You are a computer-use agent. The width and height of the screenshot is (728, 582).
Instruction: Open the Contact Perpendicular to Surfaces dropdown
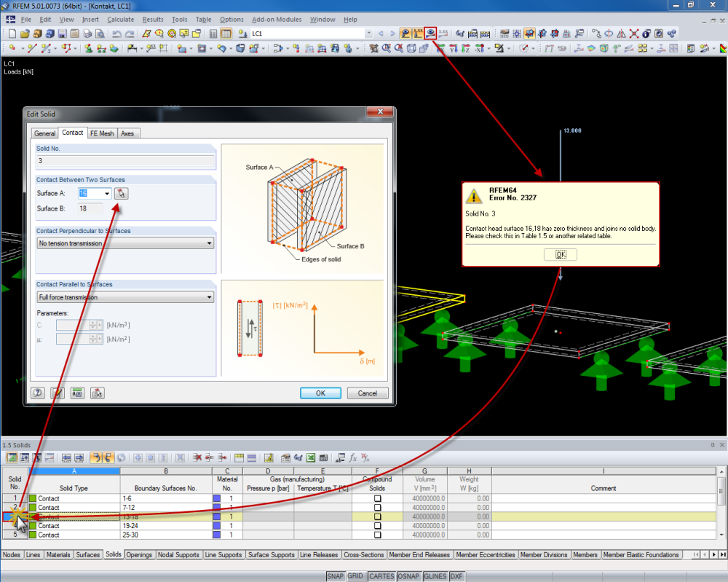[x=210, y=243]
